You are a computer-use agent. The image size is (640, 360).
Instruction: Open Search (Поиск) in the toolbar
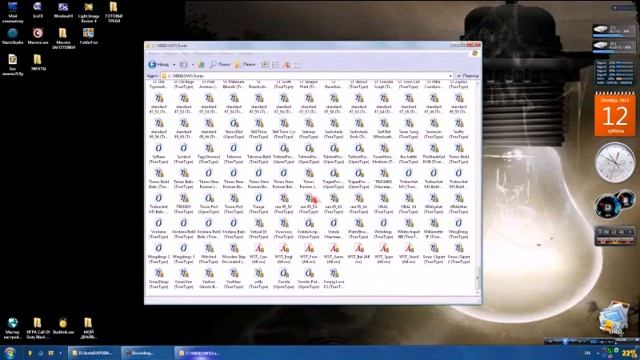click(220, 64)
